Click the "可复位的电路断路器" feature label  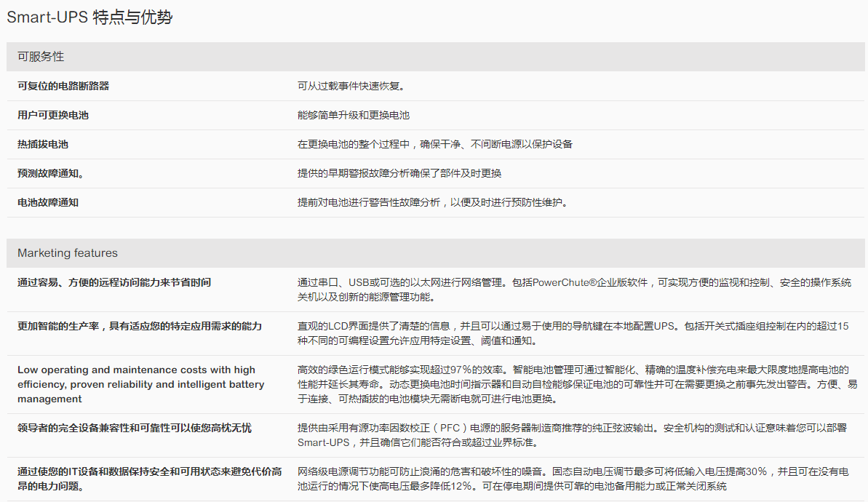pos(63,86)
